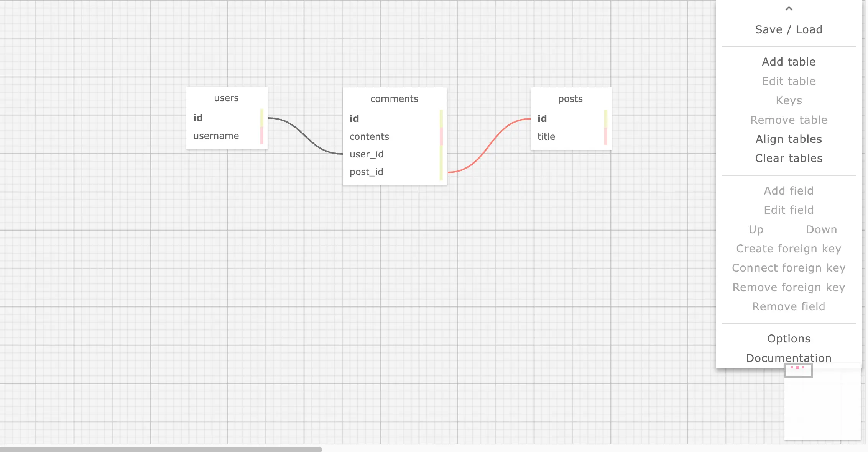Open the Documentation link
This screenshot has height=452, width=868.
[789, 358]
